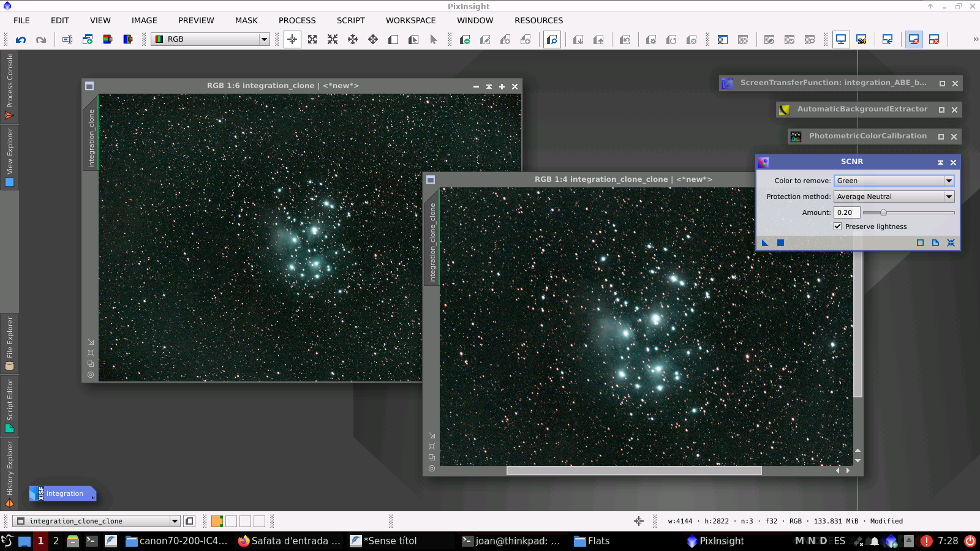Select the pointer/edit mode tool in the toolbar

point(433,39)
